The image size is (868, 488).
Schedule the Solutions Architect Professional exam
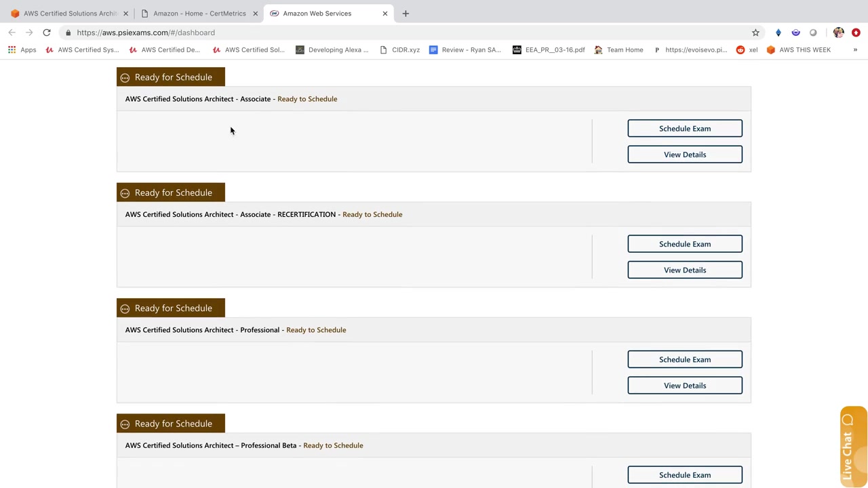coord(685,359)
